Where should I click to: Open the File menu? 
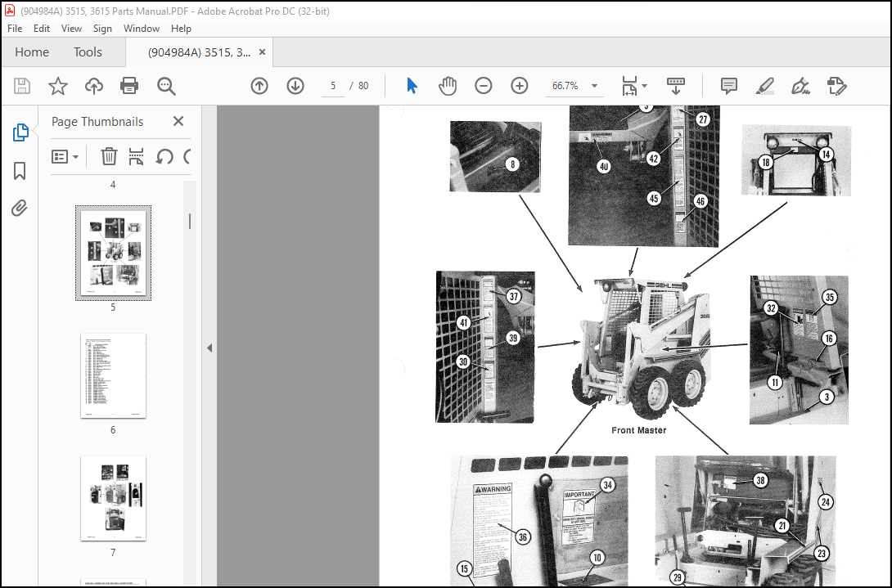[x=15, y=29]
